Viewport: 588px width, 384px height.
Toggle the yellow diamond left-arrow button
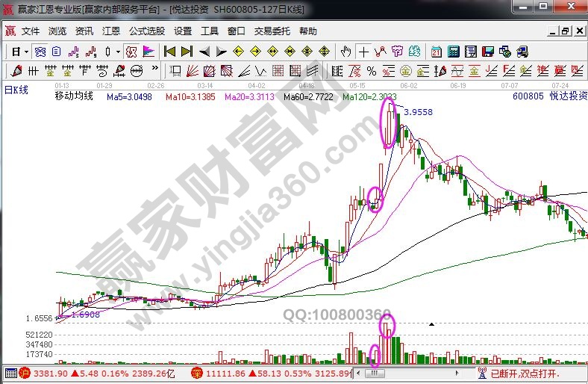tap(238, 52)
